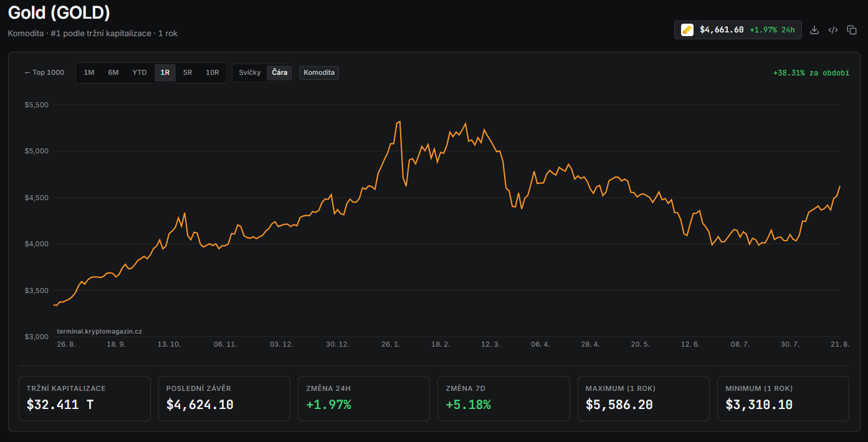Screen dimensions: 868x442
Task: Click the 18. 9. date axis label
Action: coord(116,344)
